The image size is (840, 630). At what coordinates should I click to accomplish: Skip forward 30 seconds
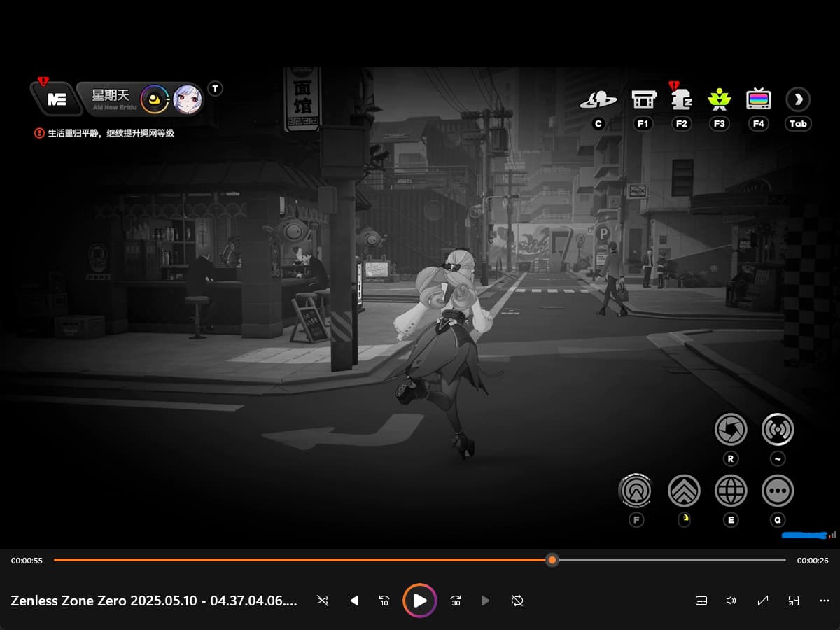coord(456,601)
